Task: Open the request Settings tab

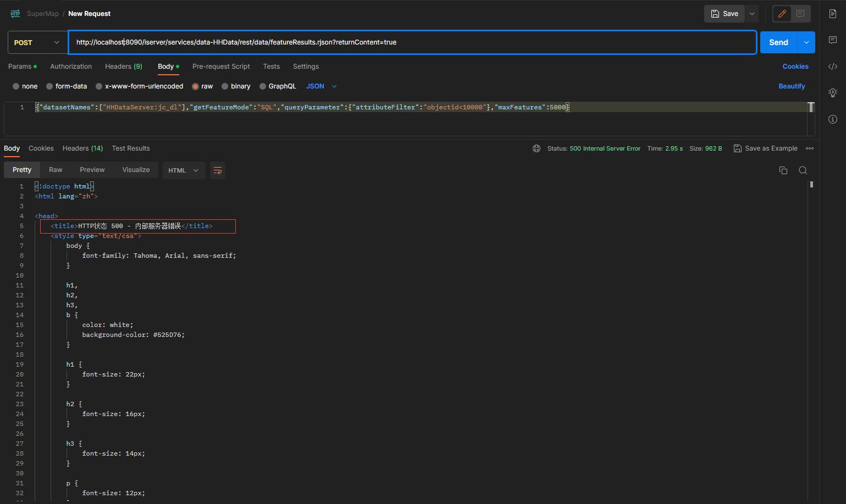Action: [x=306, y=67]
